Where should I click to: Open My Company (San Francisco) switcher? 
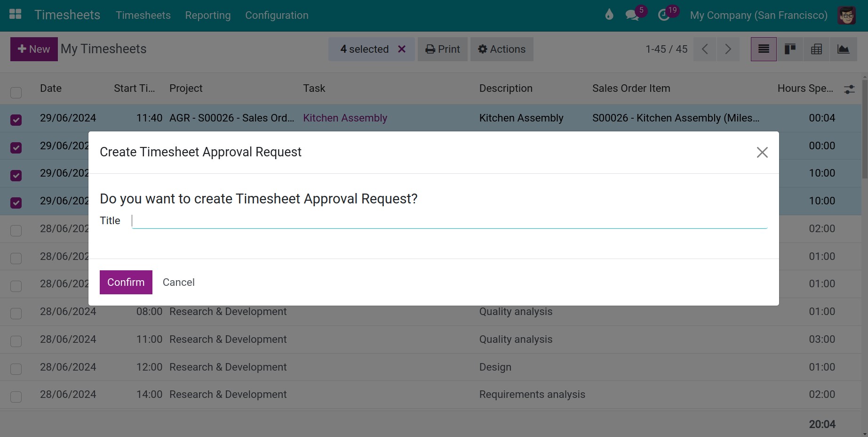click(758, 15)
